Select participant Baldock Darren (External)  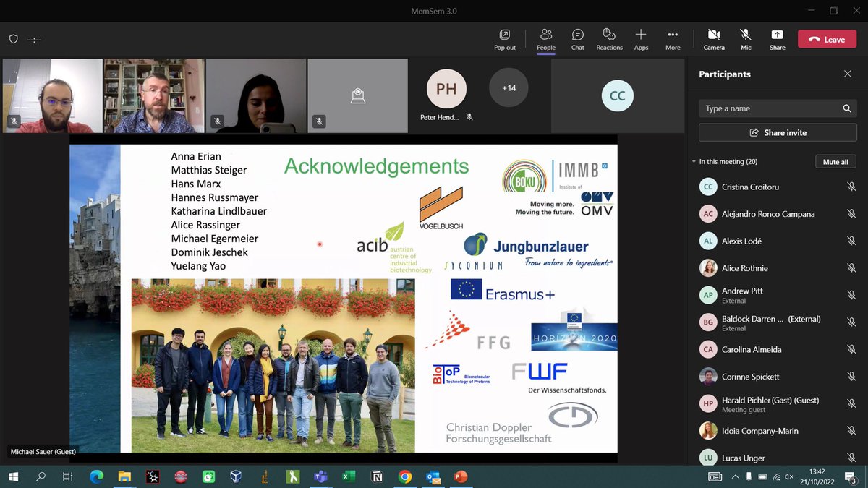pyautogui.click(x=778, y=322)
